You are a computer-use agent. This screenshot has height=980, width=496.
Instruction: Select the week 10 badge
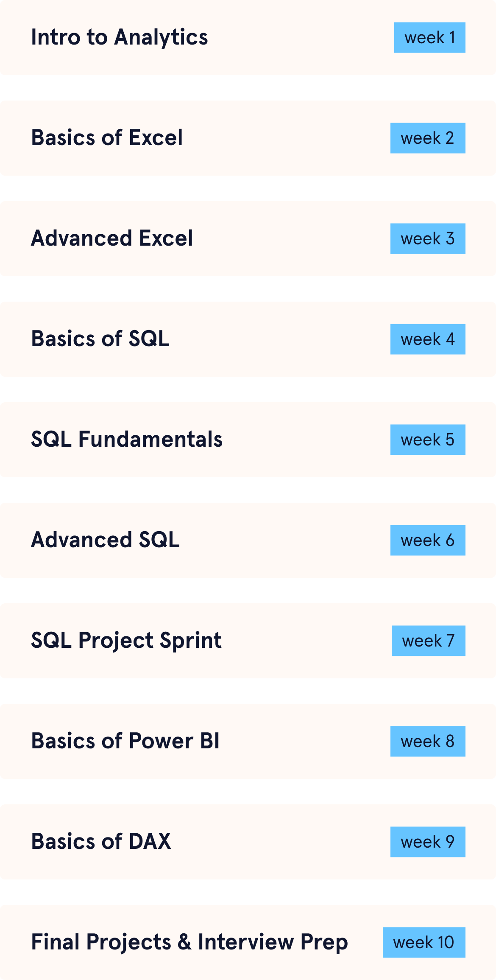[x=424, y=943]
